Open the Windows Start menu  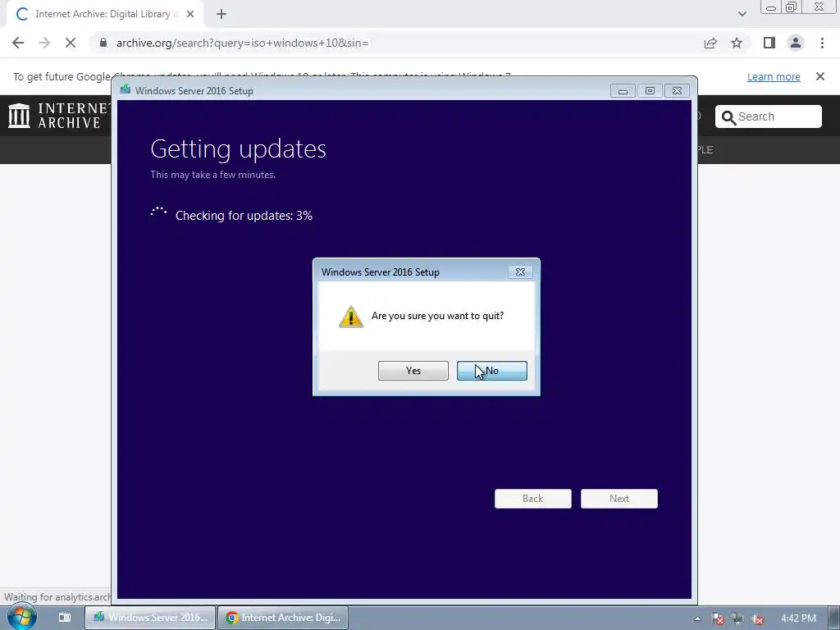pos(21,617)
